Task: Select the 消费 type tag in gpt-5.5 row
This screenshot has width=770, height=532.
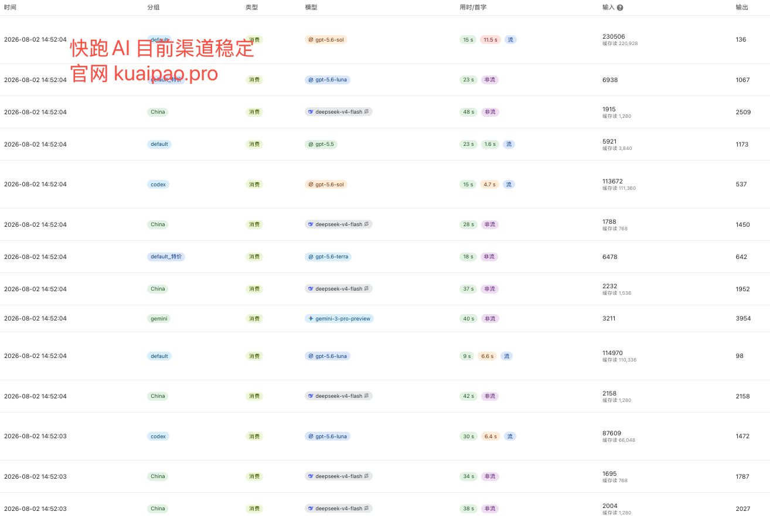Action: tap(254, 144)
